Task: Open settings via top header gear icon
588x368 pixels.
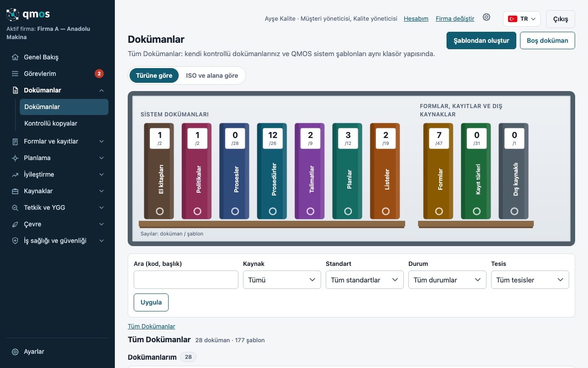Action: pos(486,17)
